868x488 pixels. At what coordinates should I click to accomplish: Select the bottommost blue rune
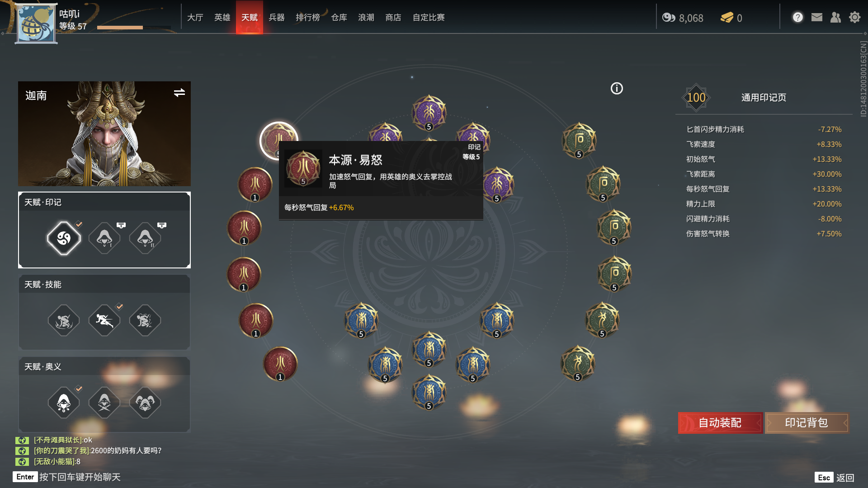[x=429, y=392]
